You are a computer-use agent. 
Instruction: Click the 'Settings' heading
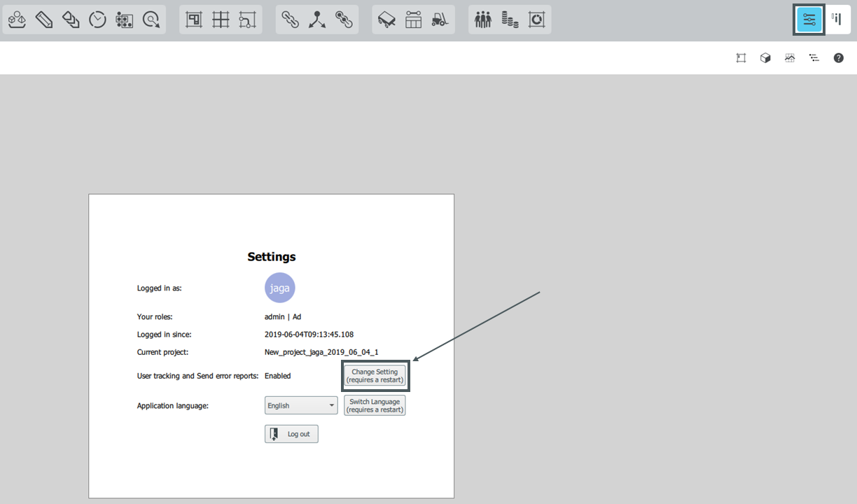pyautogui.click(x=272, y=257)
